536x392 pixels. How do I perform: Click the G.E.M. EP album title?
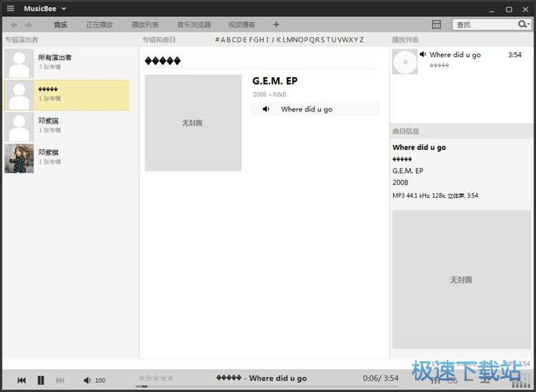click(x=275, y=81)
